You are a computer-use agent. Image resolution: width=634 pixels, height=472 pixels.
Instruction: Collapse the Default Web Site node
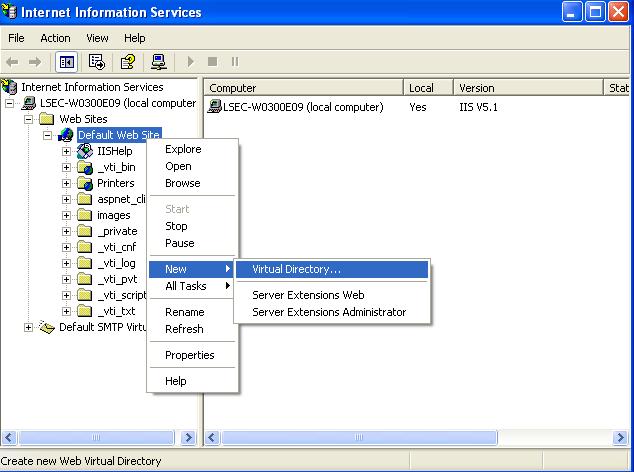(47, 135)
